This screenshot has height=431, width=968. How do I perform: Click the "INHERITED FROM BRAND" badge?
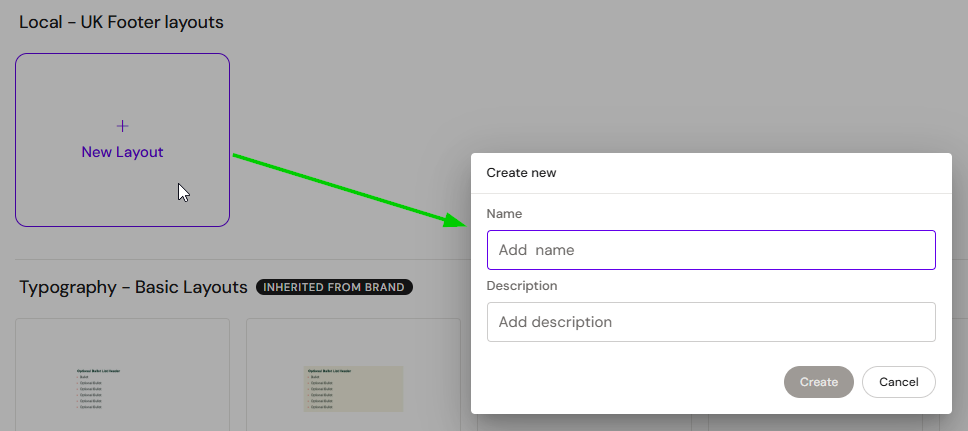coord(334,287)
